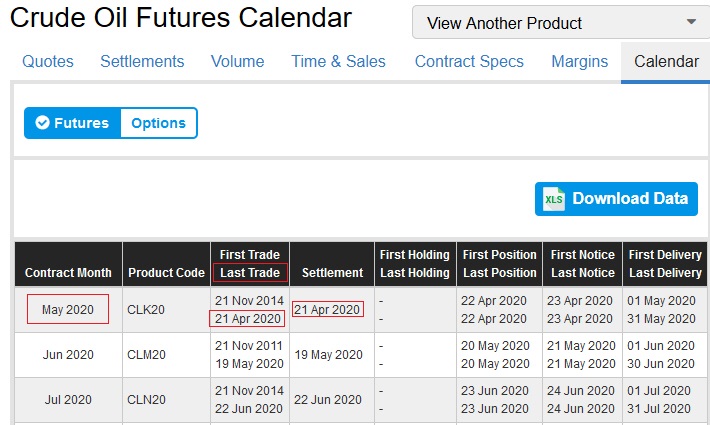Click the Contract Month column header

pyautogui.click(x=68, y=272)
